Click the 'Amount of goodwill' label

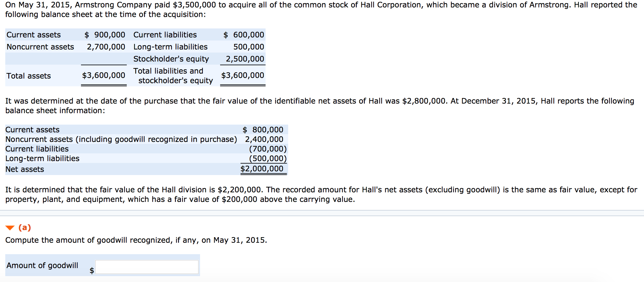tap(42, 265)
